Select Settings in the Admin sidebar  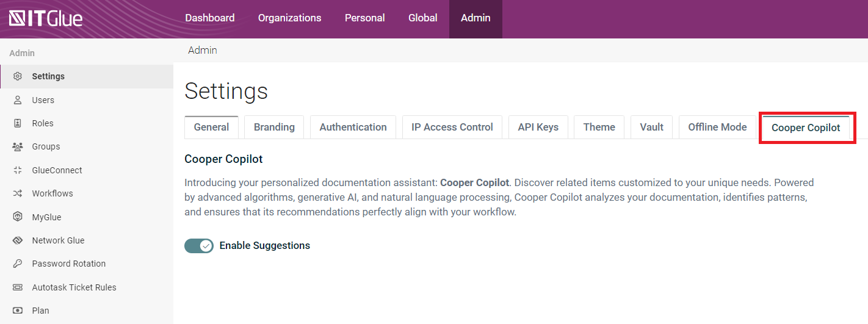click(x=87, y=76)
